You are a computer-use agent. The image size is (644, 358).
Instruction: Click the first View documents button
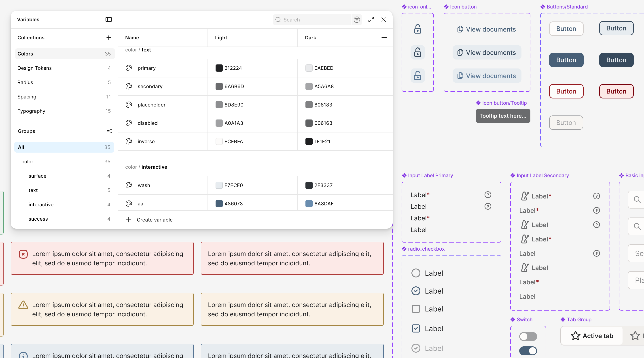(x=487, y=29)
